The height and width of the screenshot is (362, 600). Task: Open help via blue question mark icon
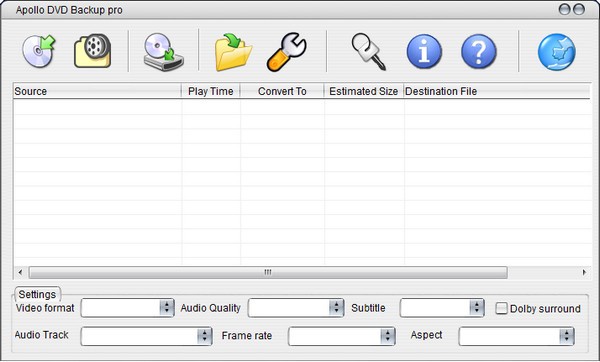coord(479,52)
